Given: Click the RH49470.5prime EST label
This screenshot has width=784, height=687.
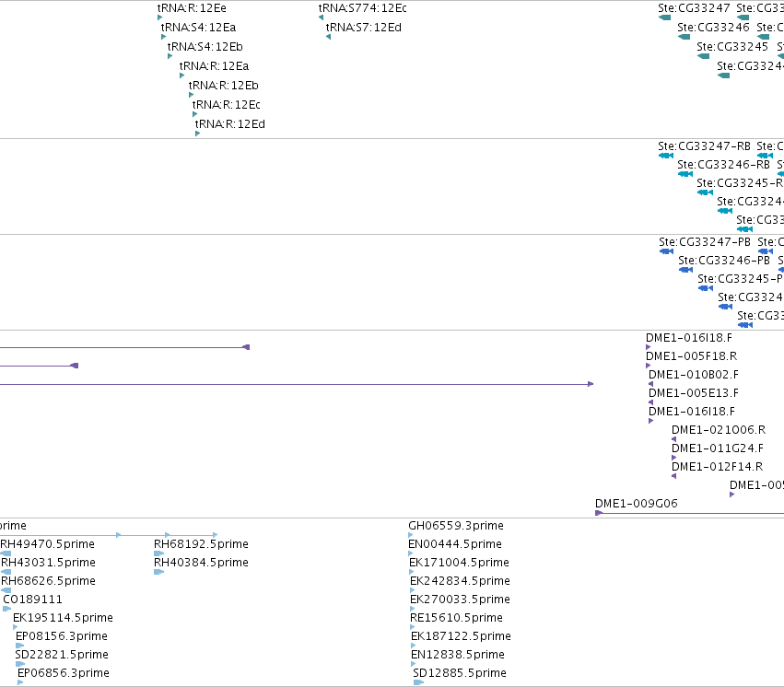Looking at the screenshot, I should [48, 544].
